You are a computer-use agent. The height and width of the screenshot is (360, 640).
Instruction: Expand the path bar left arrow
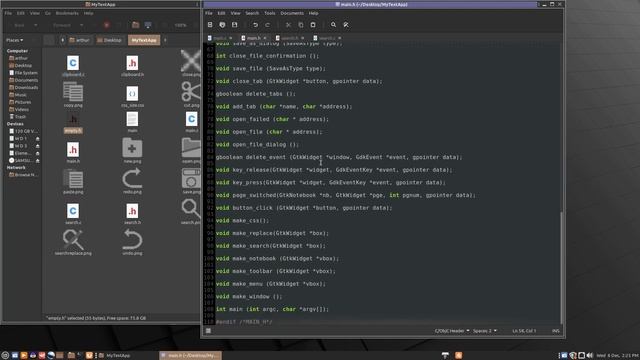(x=62, y=40)
